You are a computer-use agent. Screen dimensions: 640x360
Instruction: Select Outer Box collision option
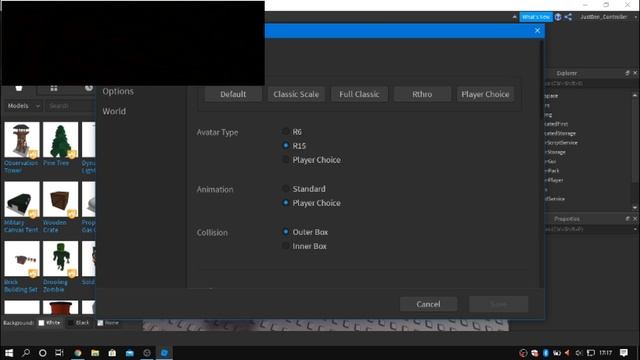(286, 232)
